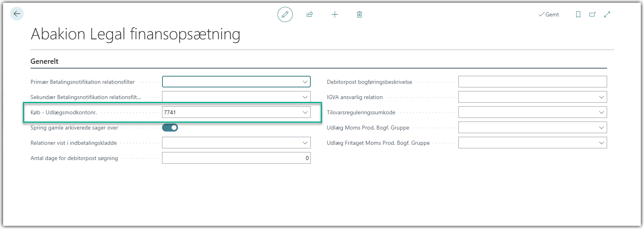Open page in new window icon
Image resolution: width=644 pixels, height=229 pixels.
592,14
